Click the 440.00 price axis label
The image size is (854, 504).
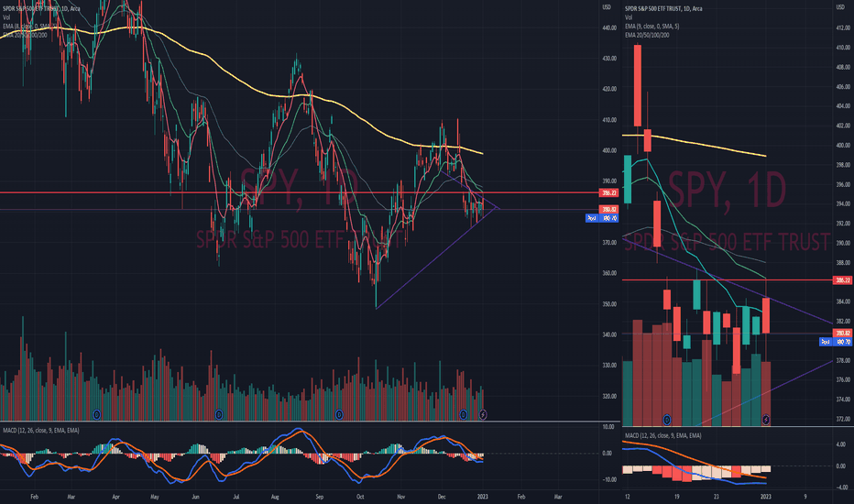[x=609, y=27]
